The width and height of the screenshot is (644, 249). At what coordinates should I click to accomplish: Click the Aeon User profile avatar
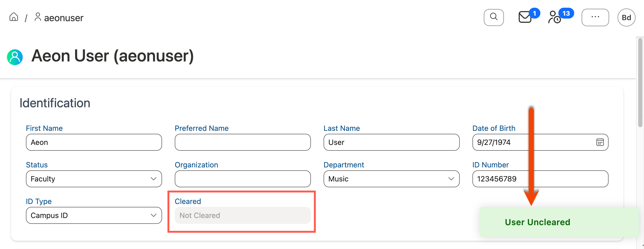pyautogui.click(x=15, y=57)
